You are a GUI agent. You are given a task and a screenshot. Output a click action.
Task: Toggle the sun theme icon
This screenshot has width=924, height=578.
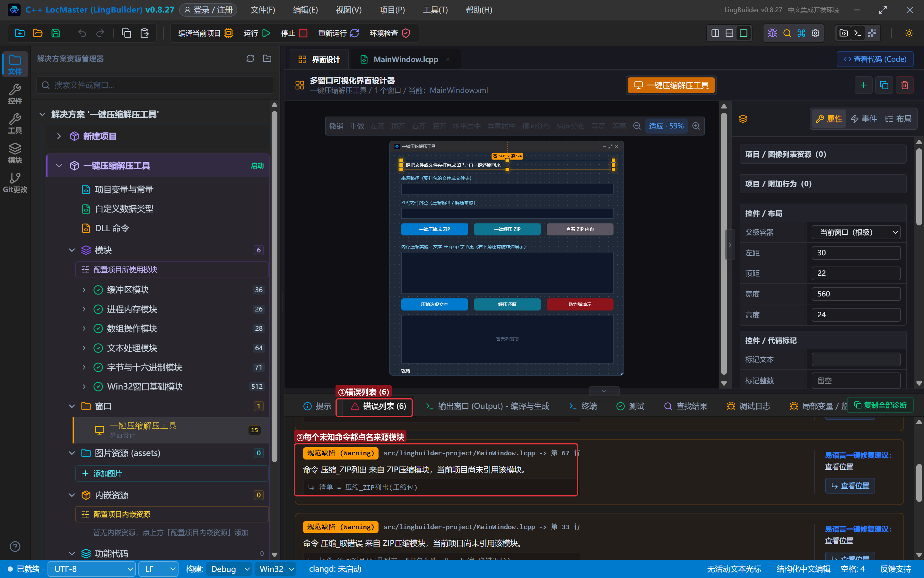coord(909,33)
